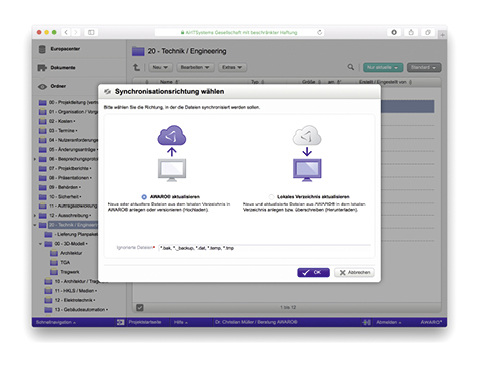Select Lokales Verzeichnis aktualisieren radio button

pos(271,197)
